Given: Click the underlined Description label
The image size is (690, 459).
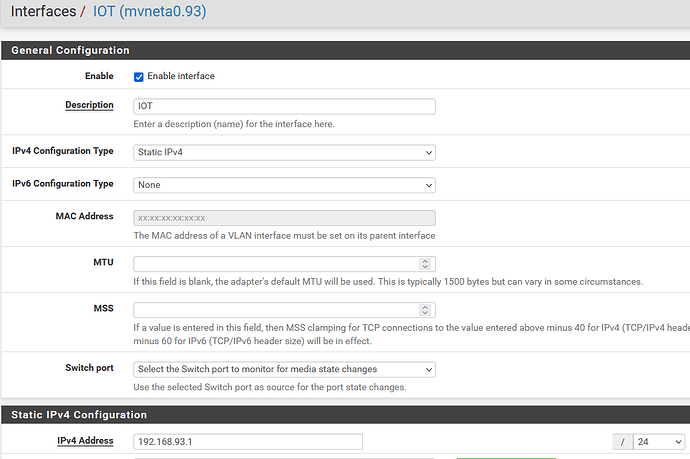Looking at the screenshot, I should click(89, 105).
